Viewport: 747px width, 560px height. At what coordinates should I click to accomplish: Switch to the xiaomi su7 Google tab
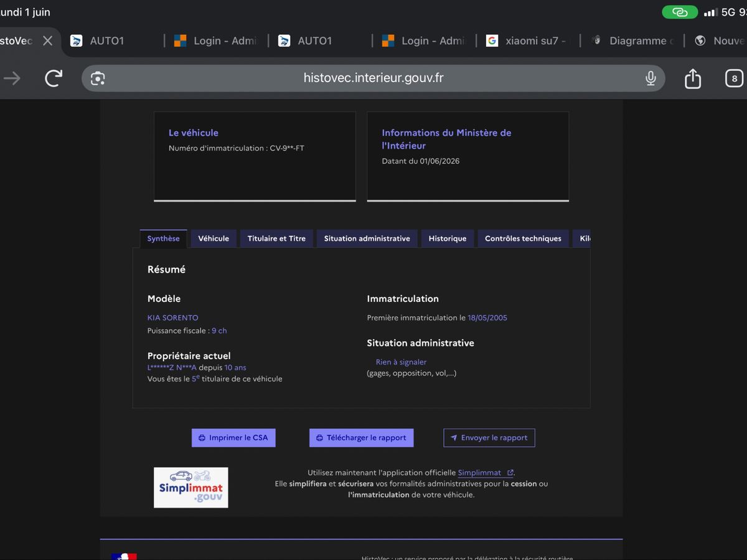[x=527, y=41]
